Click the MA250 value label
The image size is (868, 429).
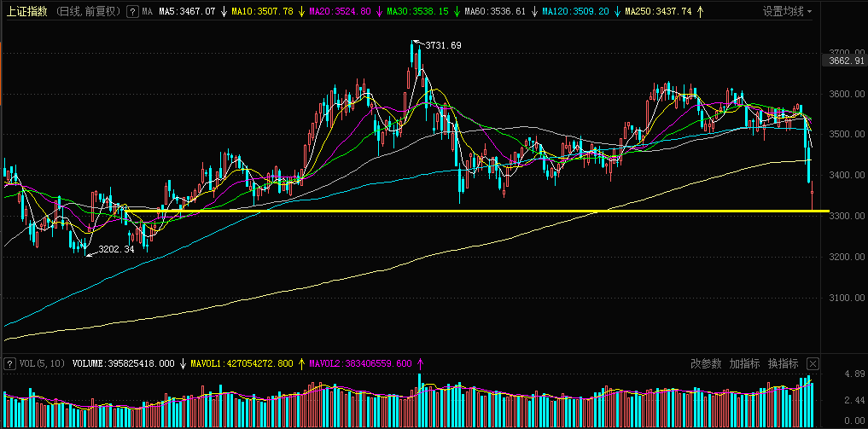(657, 12)
